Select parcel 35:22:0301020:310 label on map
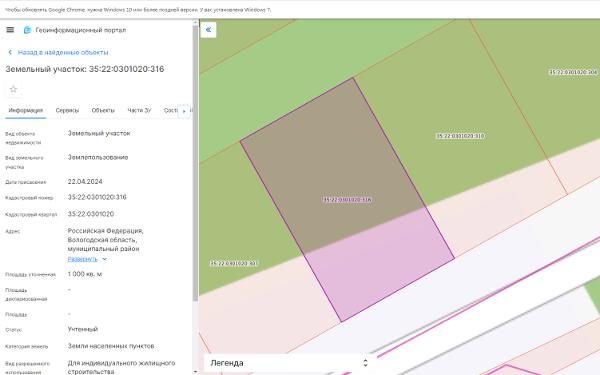 pos(460,136)
